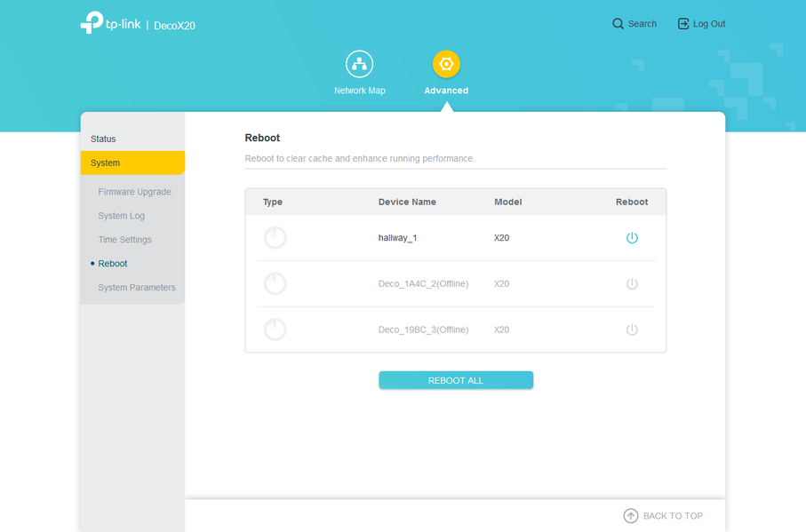Viewport: 806px width, 532px height.
Task: Click the X20 model for hallway_1
Action: coord(502,238)
